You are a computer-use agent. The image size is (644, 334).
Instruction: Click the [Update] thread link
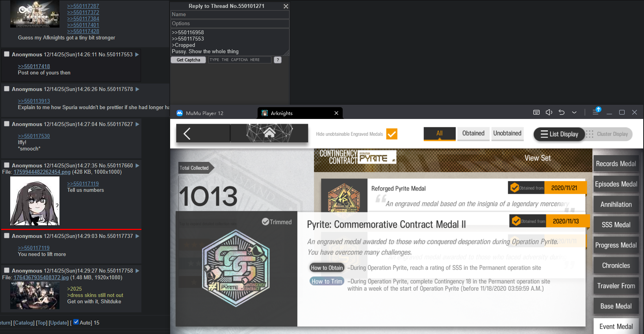click(x=59, y=323)
